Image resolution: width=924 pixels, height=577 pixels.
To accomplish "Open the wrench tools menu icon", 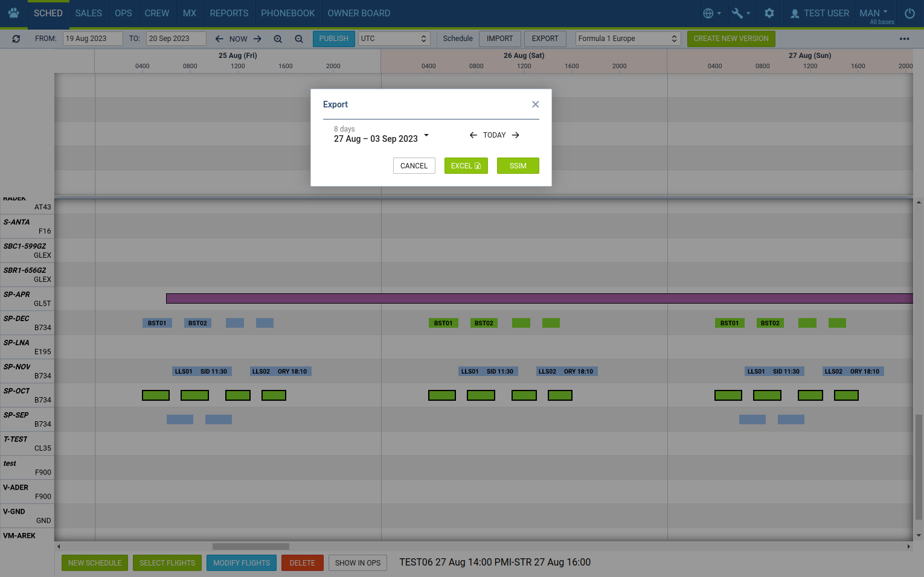I will [740, 13].
